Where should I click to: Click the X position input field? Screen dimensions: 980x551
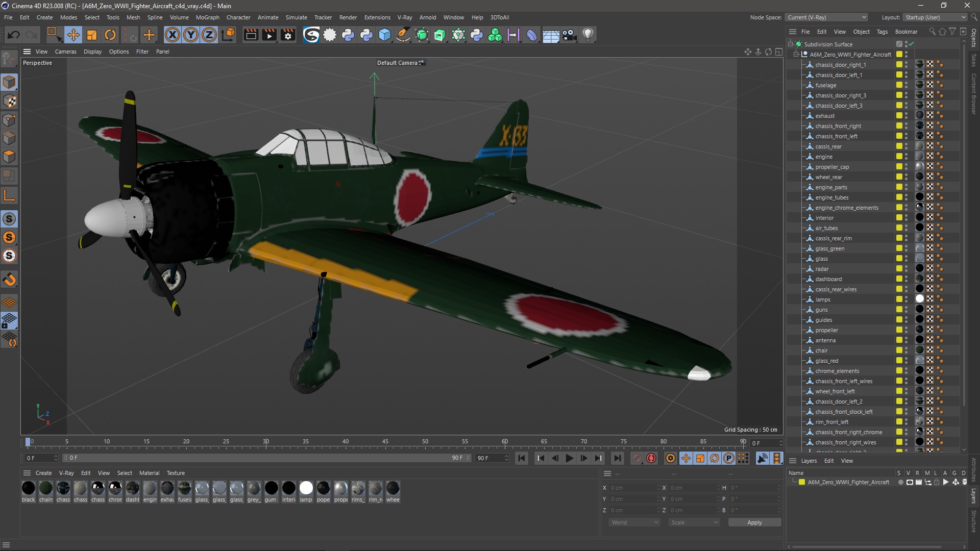pos(634,488)
